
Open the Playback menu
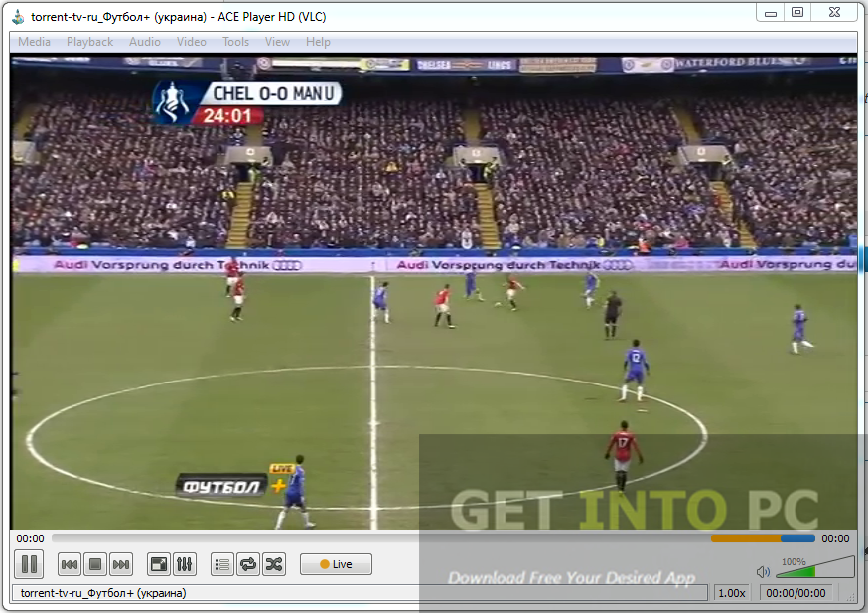pyautogui.click(x=89, y=42)
